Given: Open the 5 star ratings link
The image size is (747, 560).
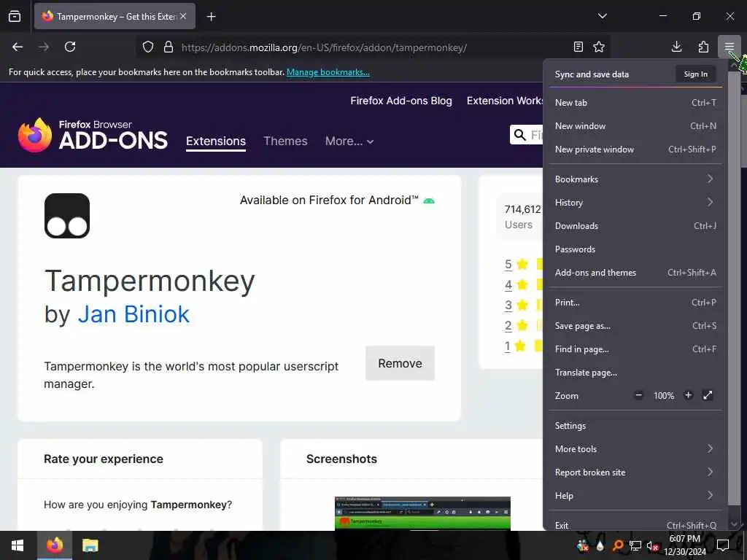Looking at the screenshot, I should tap(508, 264).
